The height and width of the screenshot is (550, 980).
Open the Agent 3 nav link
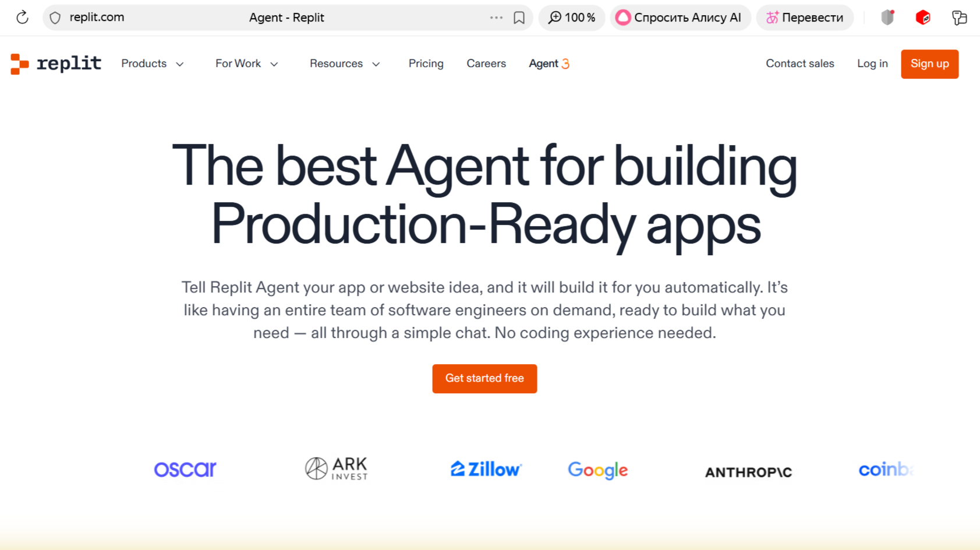549,64
